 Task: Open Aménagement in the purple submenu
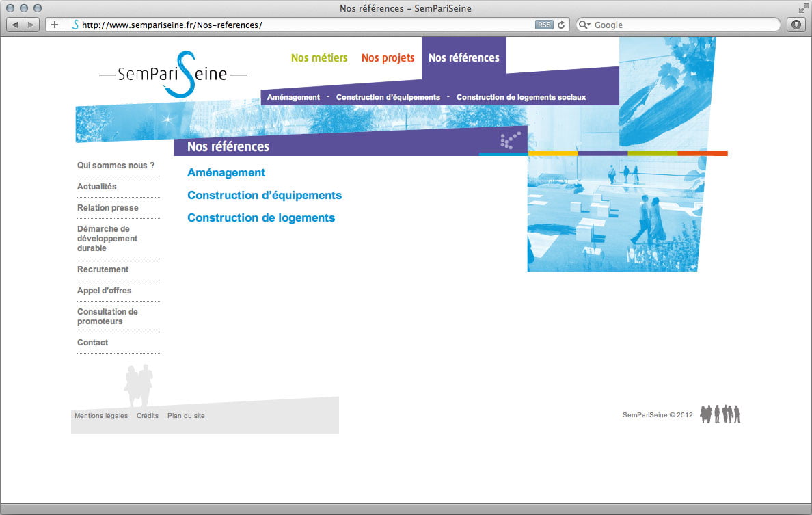293,97
